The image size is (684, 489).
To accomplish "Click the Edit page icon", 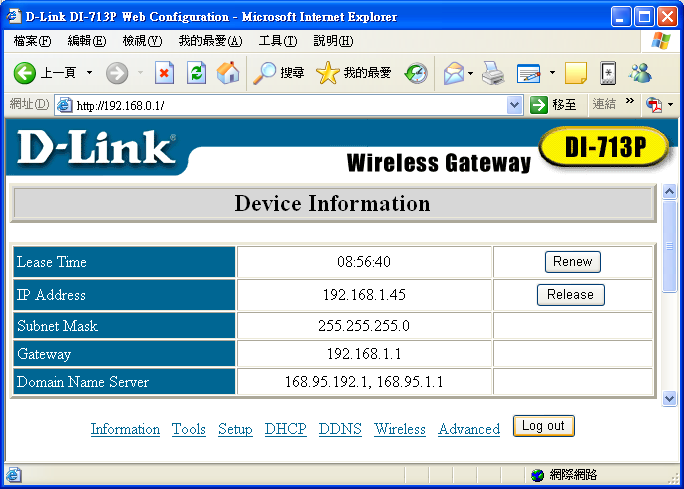I will [529, 73].
